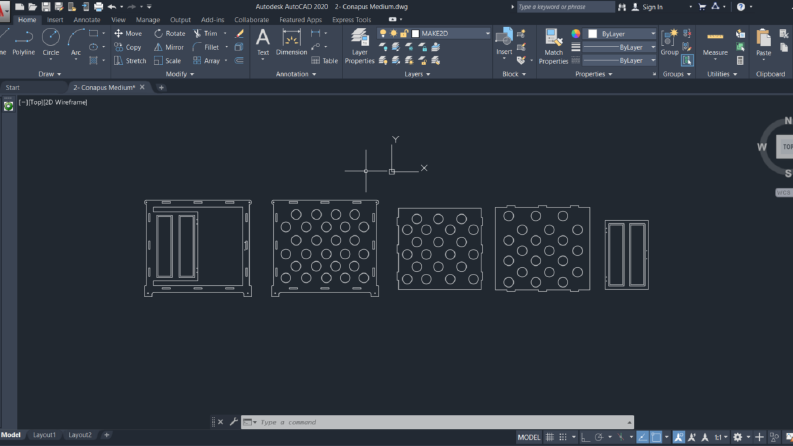
Task: Click the object color wheel icon
Action: pos(576,34)
